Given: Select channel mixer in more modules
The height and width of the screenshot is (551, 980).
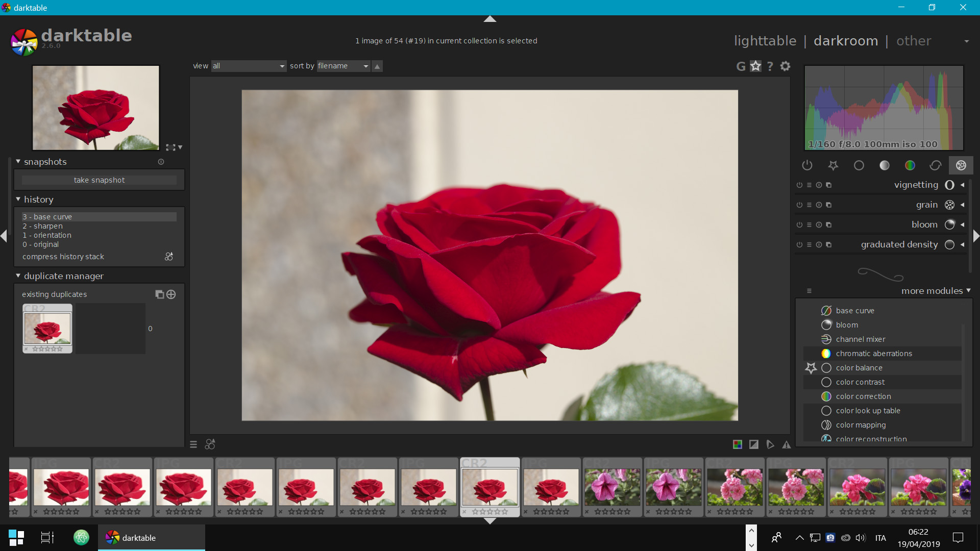Looking at the screenshot, I should (x=882, y=339).
